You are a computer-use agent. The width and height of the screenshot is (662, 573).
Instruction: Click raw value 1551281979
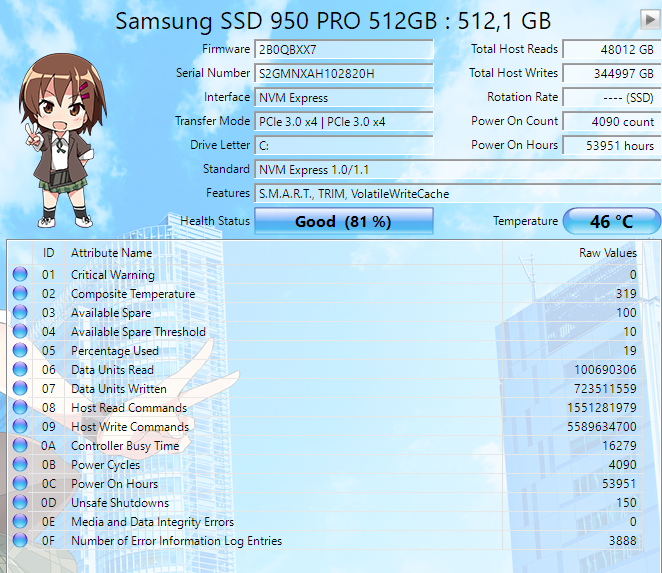pyautogui.click(x=602, y=408)
